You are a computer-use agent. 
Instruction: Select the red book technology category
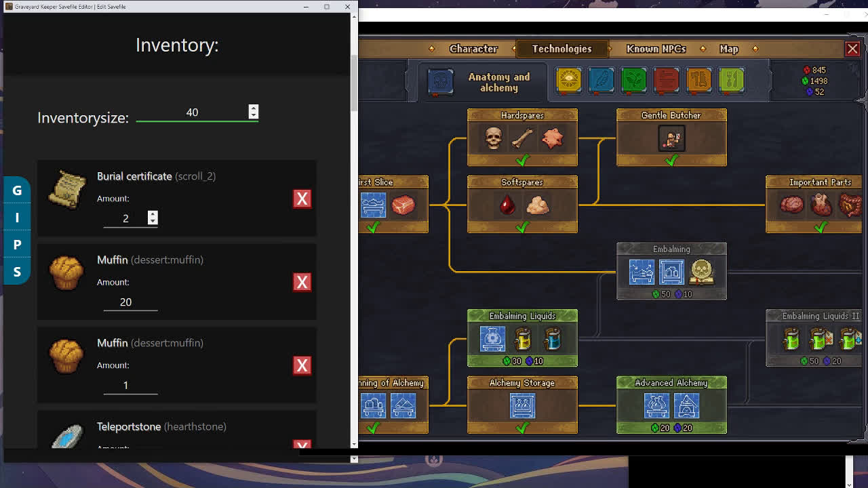click(x=666, y=80)
